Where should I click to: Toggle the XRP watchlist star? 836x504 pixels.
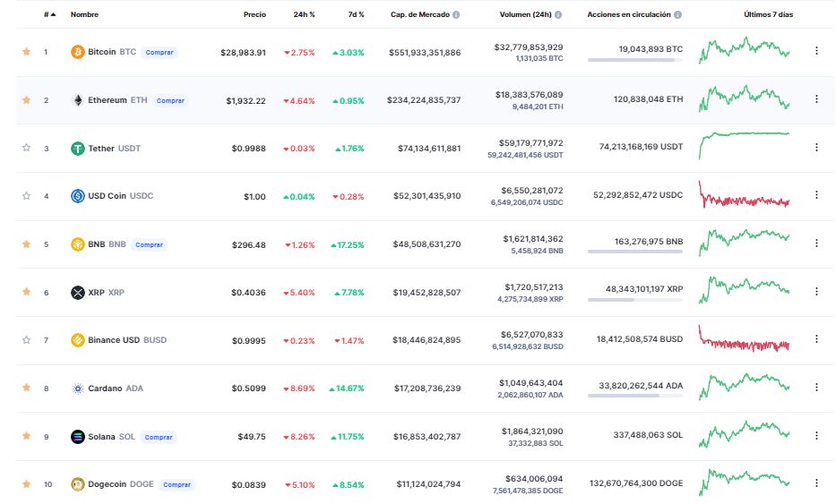point(26,292)
